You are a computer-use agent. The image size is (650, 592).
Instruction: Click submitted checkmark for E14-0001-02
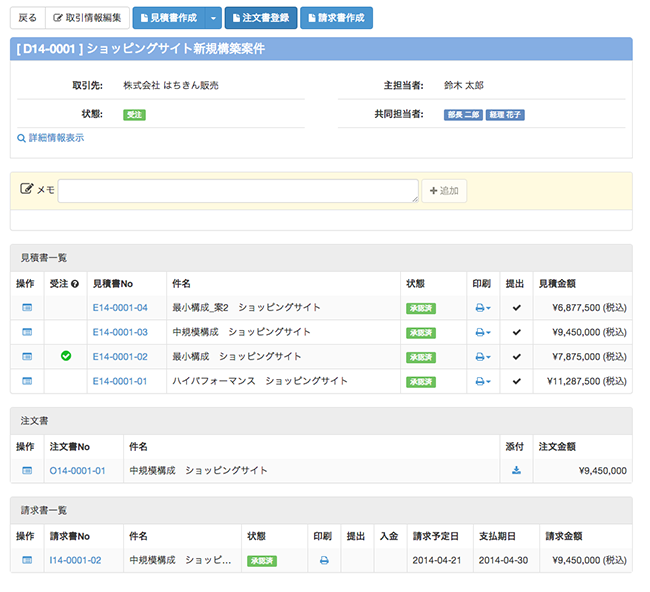(x=517, y=357)
